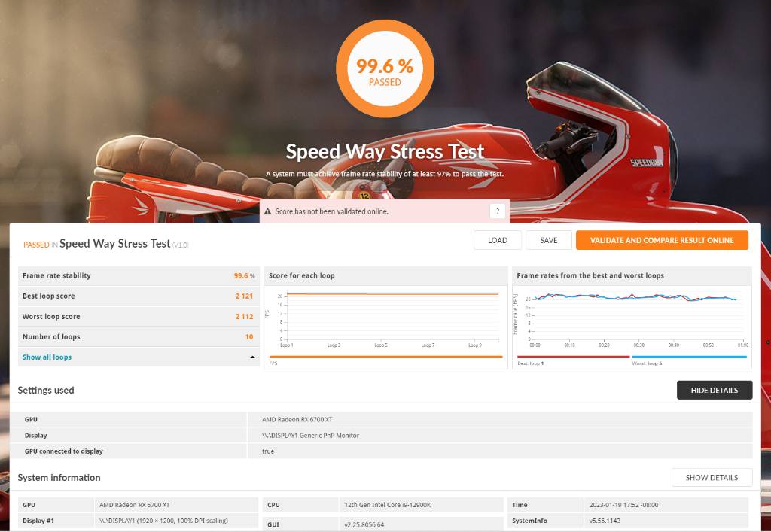Open the question mark help button

(x=498, y=211)
